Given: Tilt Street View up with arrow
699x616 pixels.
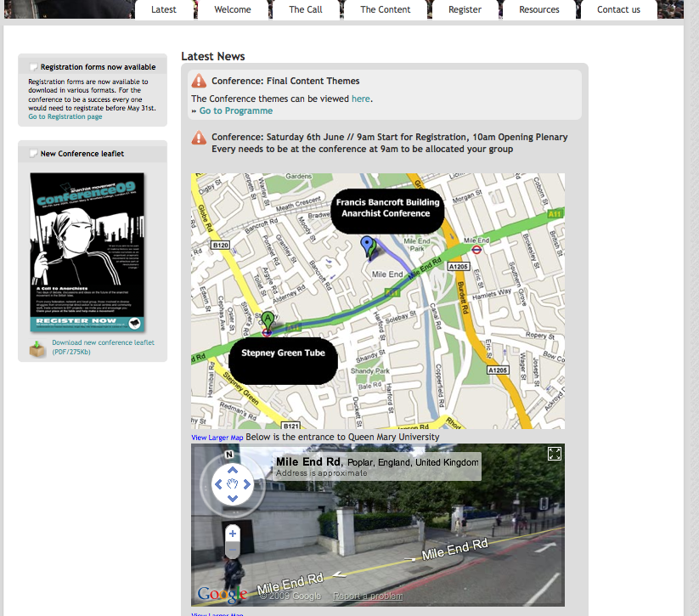Looking at the screenshot, I should click(232, 470).
